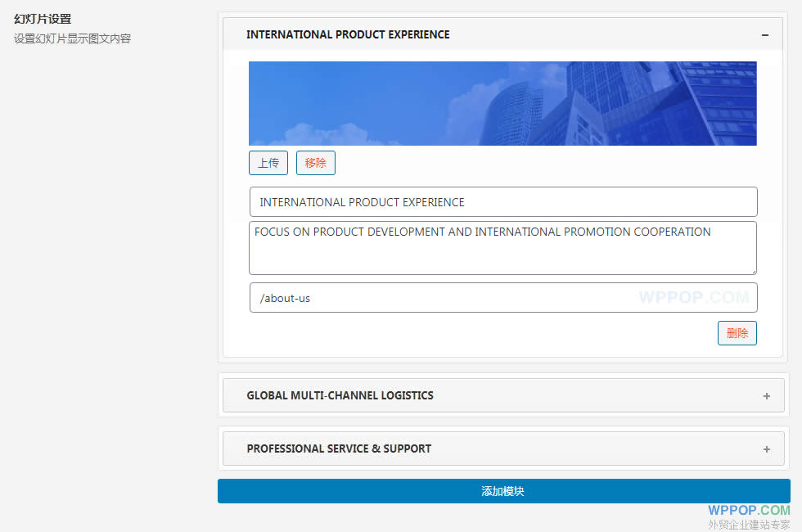The height and width of the screenshot is (532, 802).
Task: Click the 添加模块 add module button
Action: 504,491
